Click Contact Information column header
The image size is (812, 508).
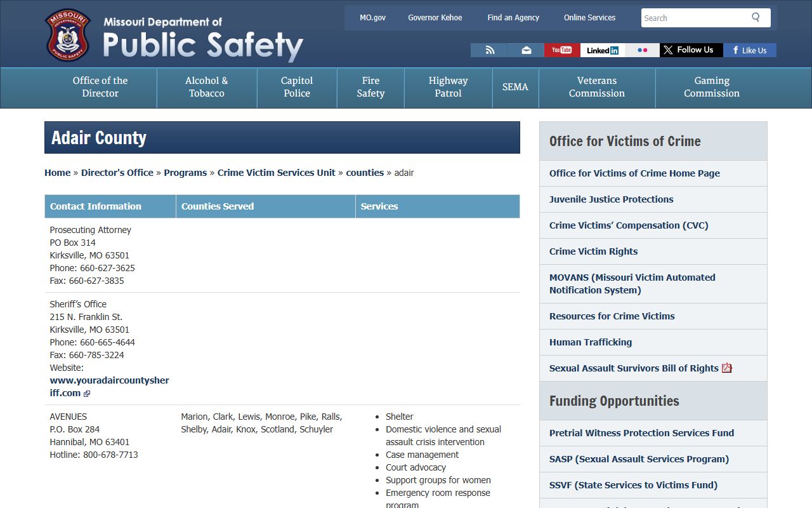(110, 206)
